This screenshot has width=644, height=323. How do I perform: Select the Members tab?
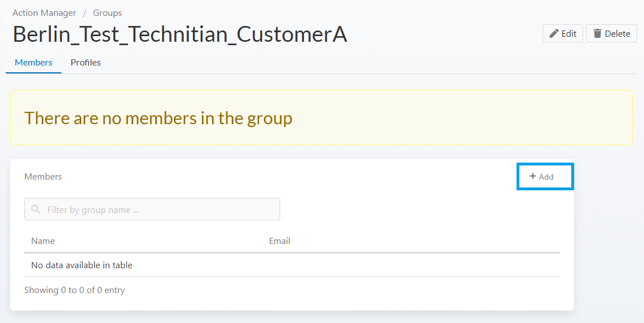click(x=34, y=63)
